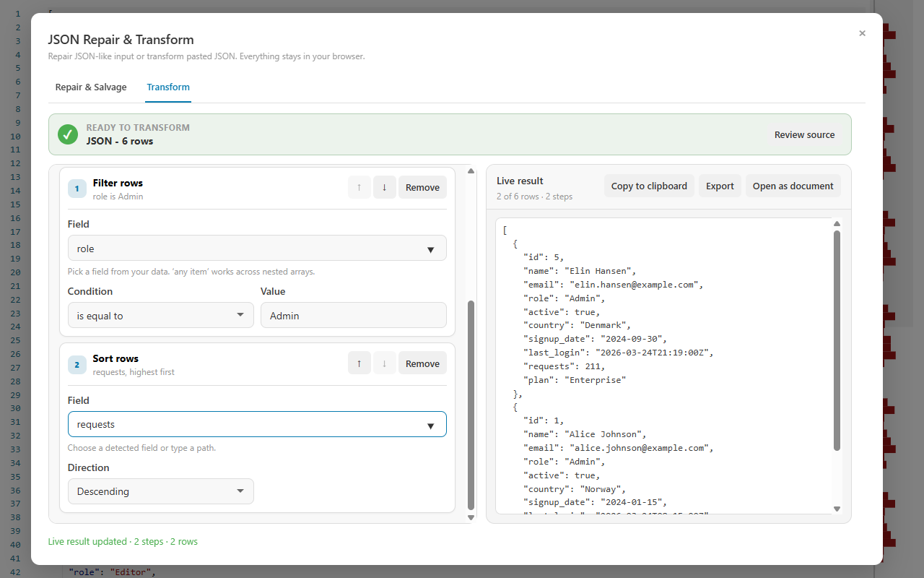The image size is (924, 578).
Task: Click the 'Sort rows' step title
Action: click(x=115, y=358)
